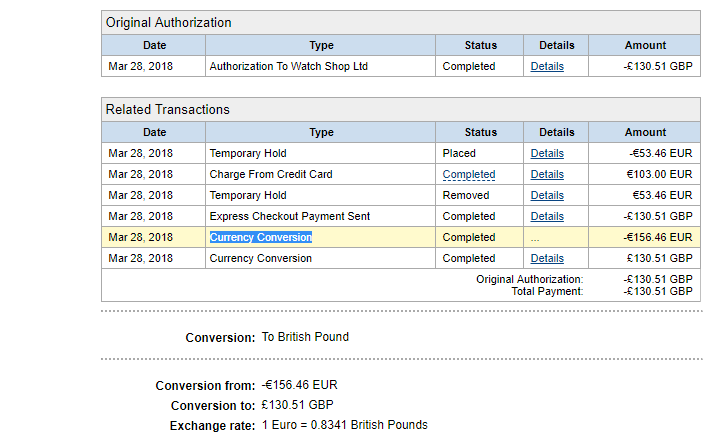Click Type column header in Related Transactions
Viewport: 728px width, 445px height.
click(x=321, y=132)
